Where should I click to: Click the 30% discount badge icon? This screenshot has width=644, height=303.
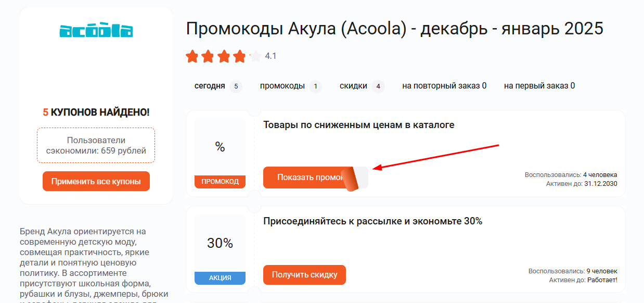click(x=220, y=243)
